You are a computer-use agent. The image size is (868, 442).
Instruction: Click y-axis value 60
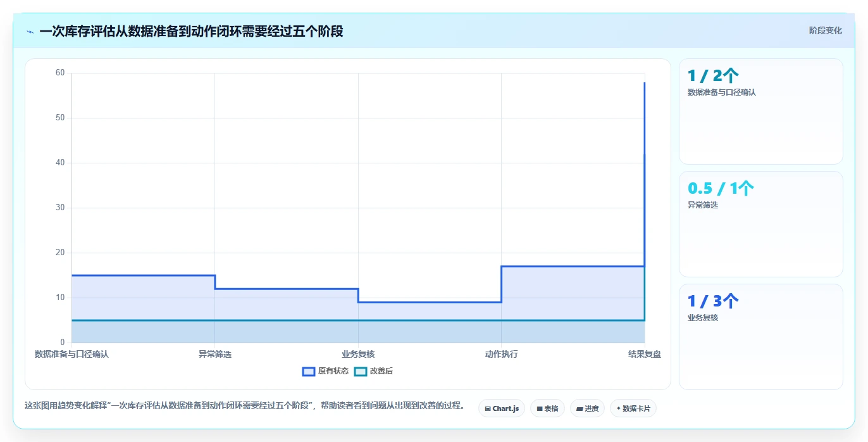pyautogui.click(x=60, y=73)
